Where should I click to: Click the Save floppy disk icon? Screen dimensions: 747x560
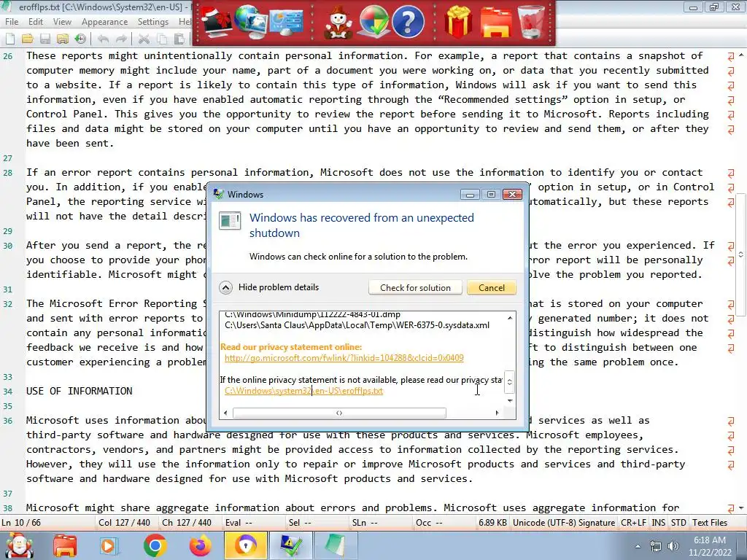coord(44,39)
